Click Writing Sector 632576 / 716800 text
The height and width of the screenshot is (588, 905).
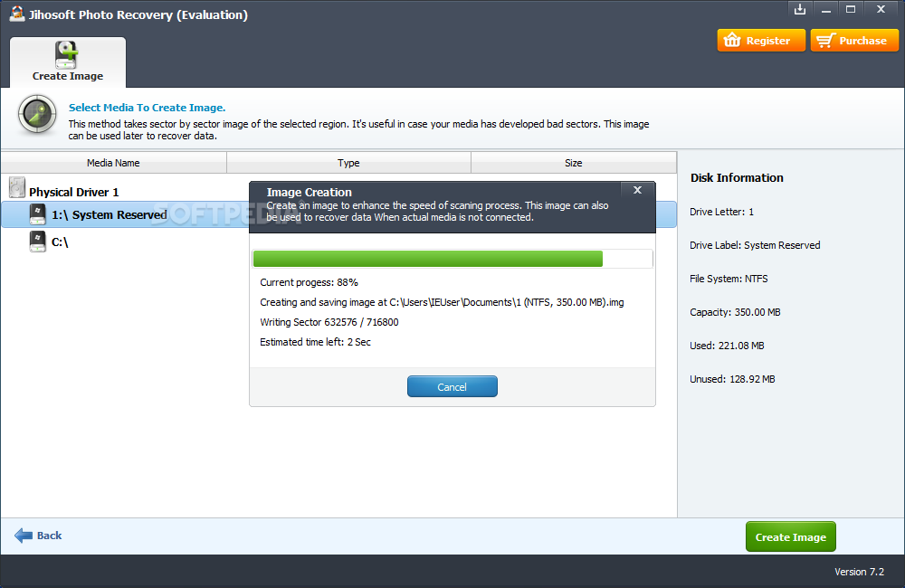tap(329, 322)
